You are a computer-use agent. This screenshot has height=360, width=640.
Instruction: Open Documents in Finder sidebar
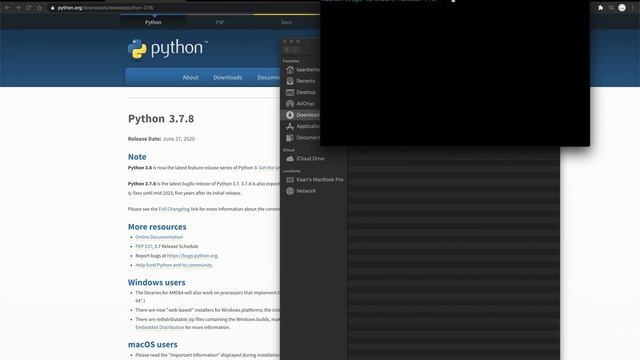tap(302, 138)
